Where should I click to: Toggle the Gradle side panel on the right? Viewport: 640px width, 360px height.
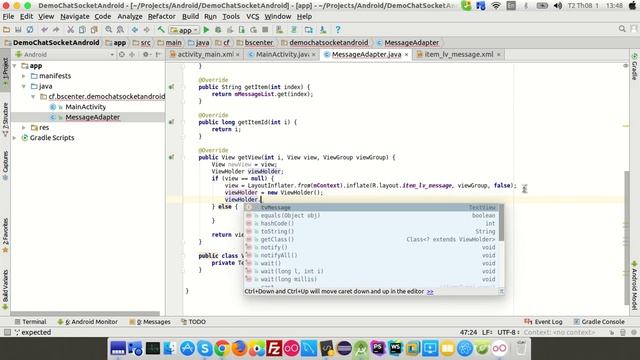click(634, 67)
